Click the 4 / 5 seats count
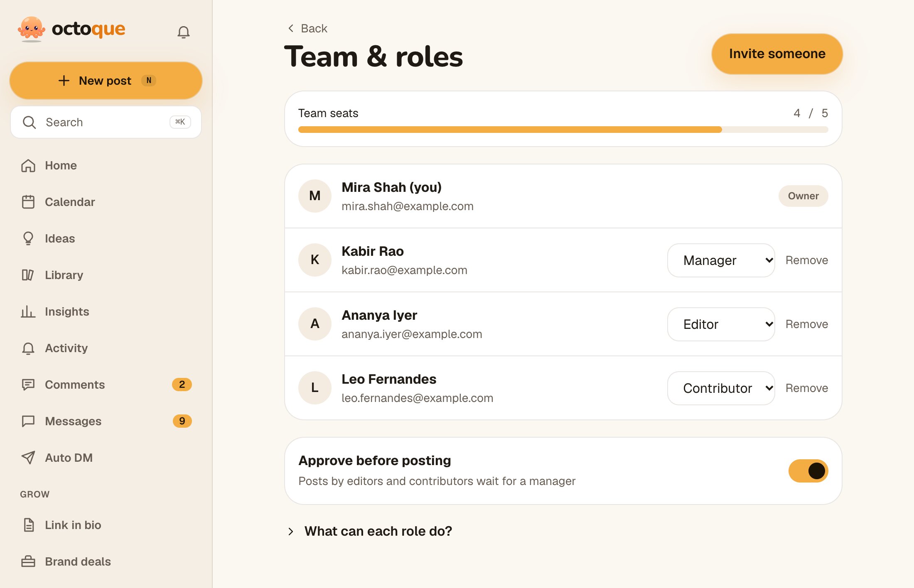 811,113
